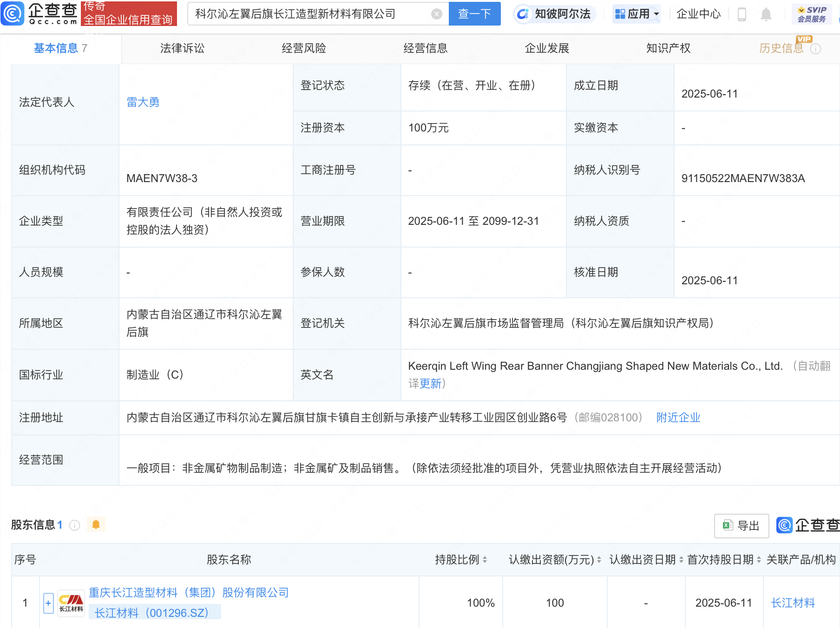Screen dimensions: 840x628
Task: Open 知彼阿尔法 AI assistant
Action: point(555,14)
